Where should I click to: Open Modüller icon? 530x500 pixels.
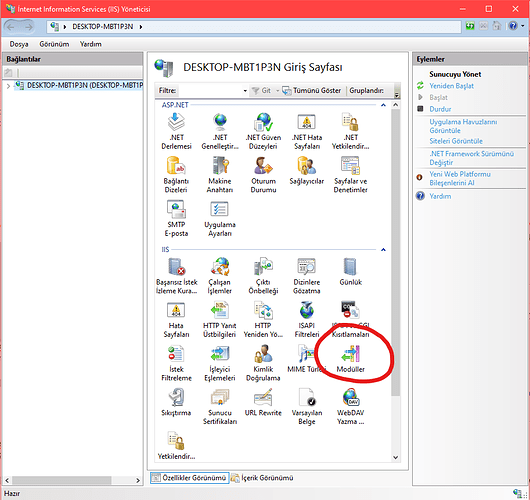pos(350,359)
